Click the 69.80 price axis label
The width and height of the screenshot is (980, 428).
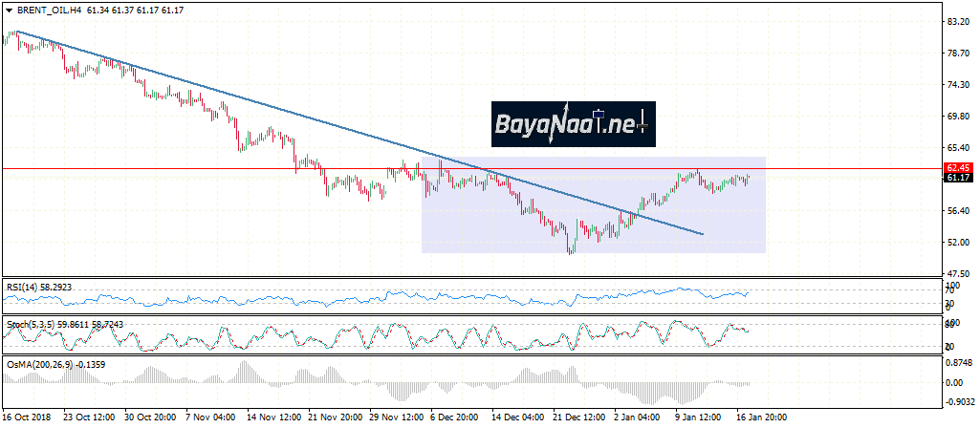[958, 116]
